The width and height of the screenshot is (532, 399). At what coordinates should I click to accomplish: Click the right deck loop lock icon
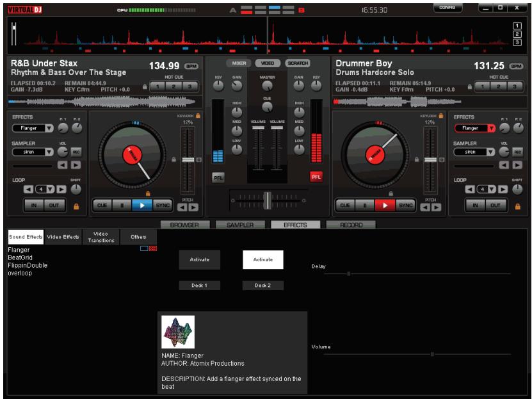point(518,206)
